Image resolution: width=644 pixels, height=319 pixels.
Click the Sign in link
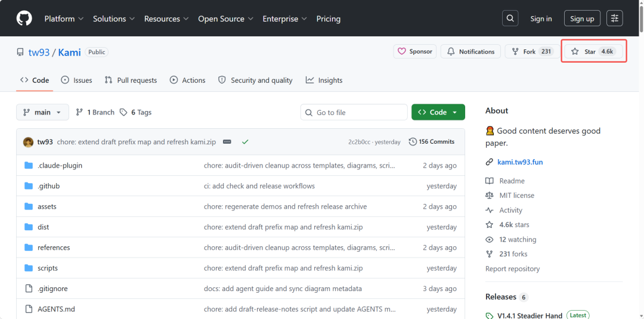541,19
